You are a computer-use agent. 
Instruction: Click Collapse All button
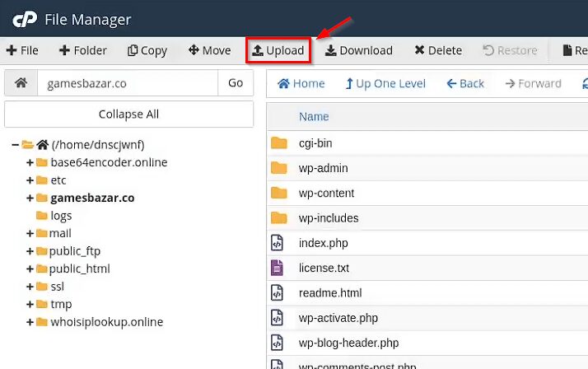coord(128,114)
